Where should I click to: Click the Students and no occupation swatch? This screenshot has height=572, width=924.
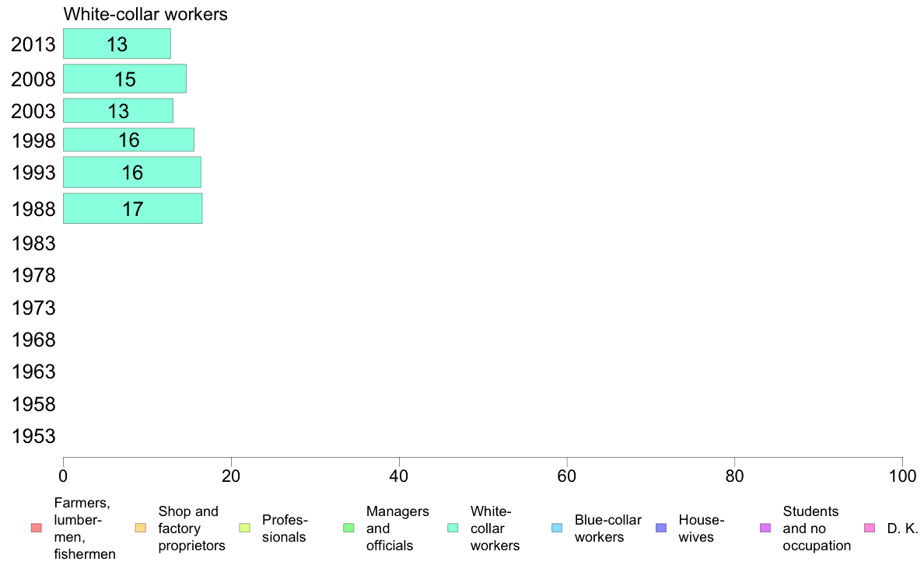(765, 528)
